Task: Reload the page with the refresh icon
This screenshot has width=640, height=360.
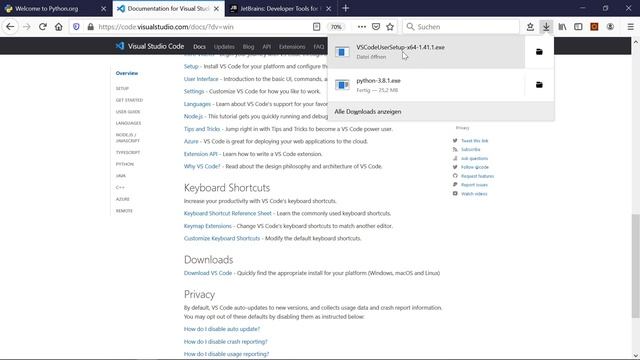Action: (42, 27)
